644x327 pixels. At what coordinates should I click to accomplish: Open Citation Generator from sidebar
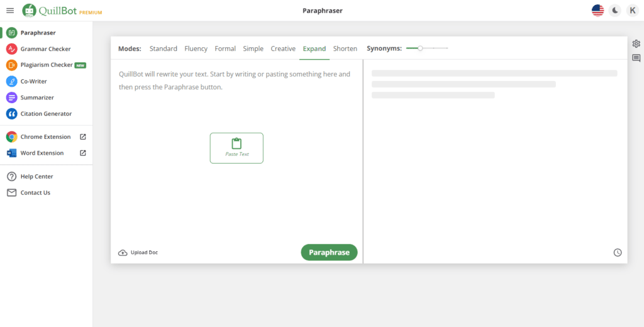(46, 114)
